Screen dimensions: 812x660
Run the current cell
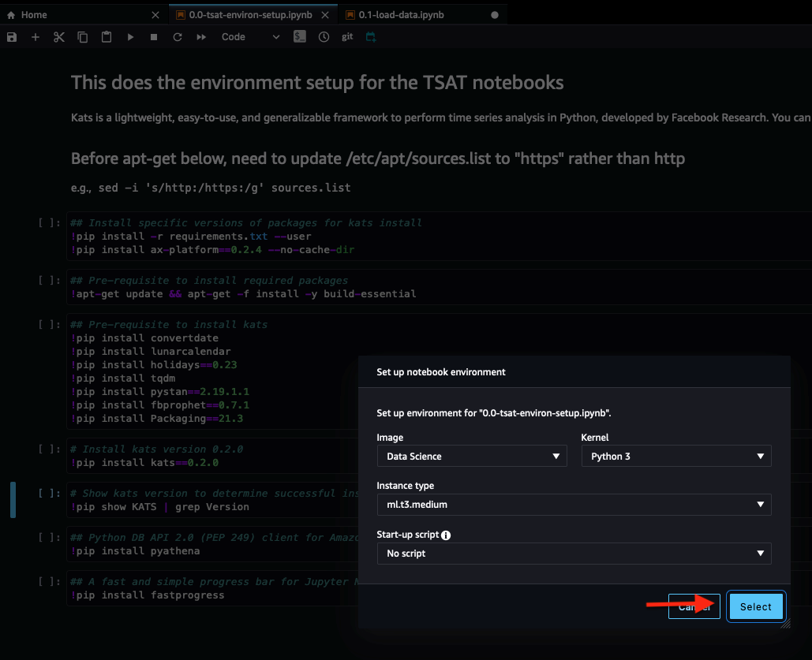[x=129, y=36]
